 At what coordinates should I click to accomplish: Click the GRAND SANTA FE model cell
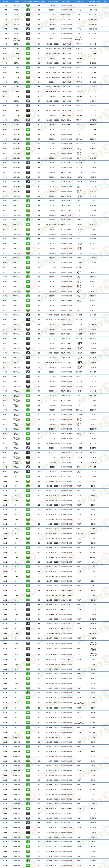[16, 39]
